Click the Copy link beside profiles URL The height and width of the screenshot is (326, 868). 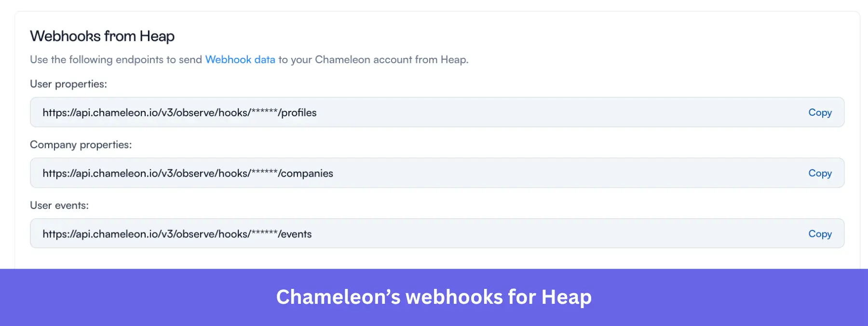[x=820, y=112]
